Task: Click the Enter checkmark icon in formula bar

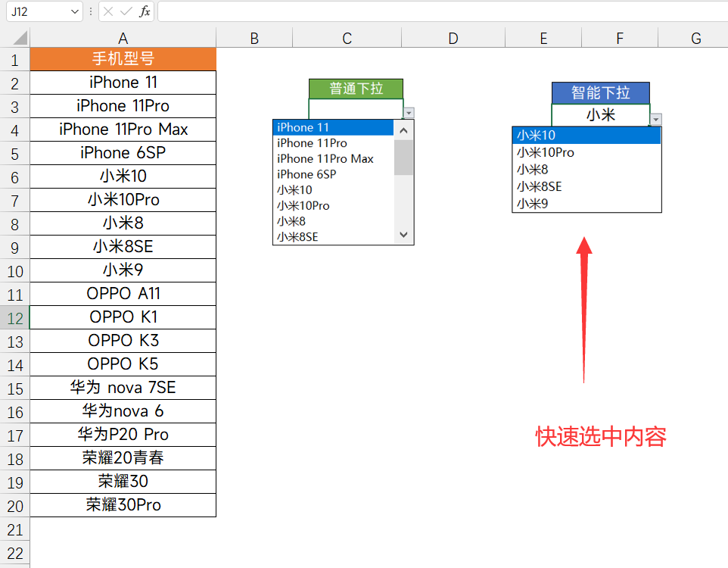Action: [x=126, y=11]
